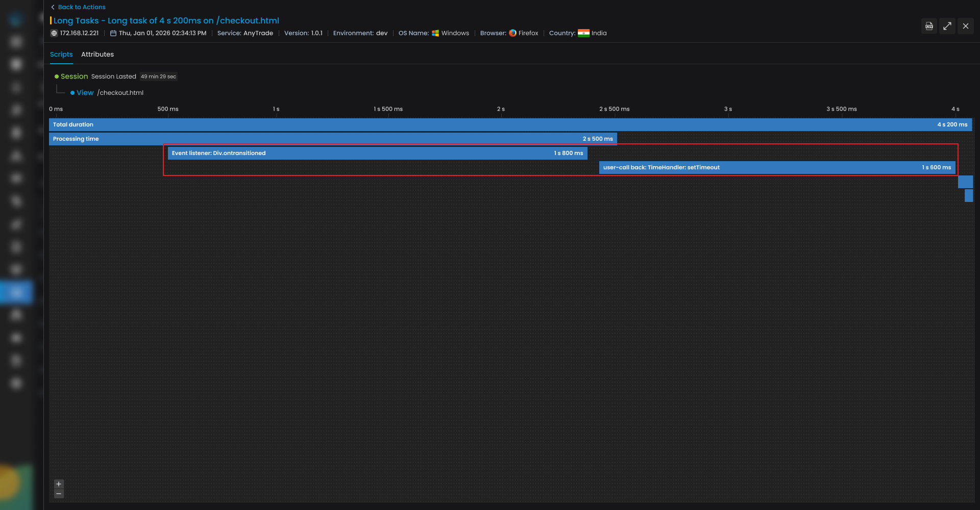Click the Event listener Div.ontransitioned bar
980x510 pixels.
(377, 153)
